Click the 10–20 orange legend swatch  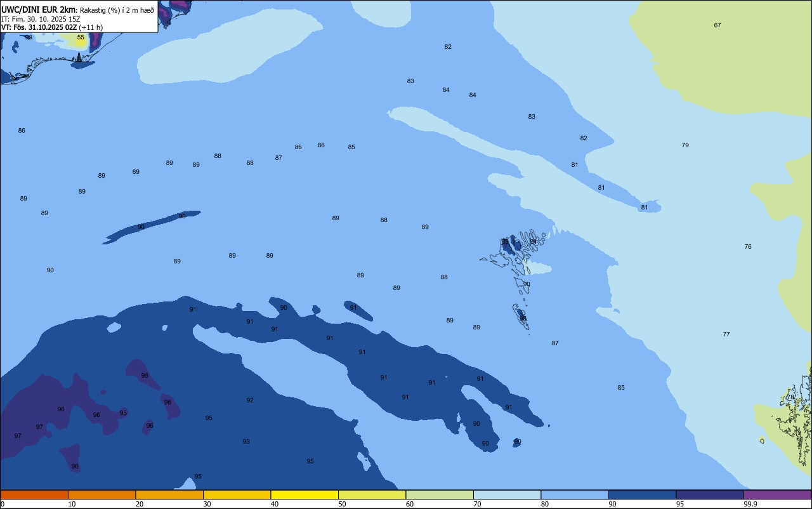pyautogui.click(x=101, y=494)
